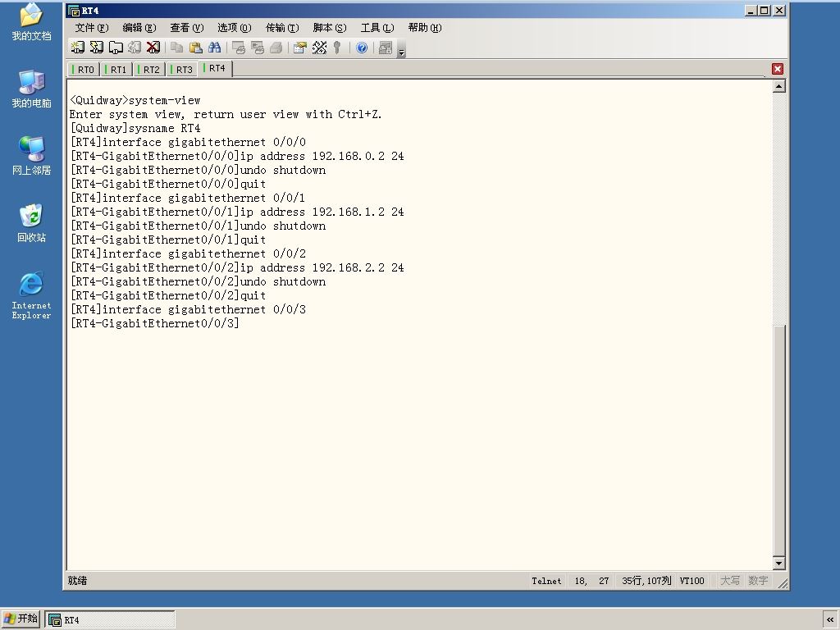Click the Keymap Editor icon
840x630 pixels.
(x=319, y=48)
